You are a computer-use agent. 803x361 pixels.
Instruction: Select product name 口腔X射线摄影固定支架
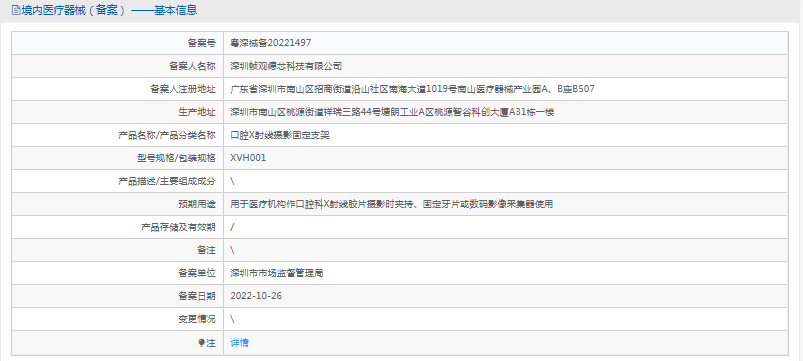pyautogui.click(x=280, y=135)
